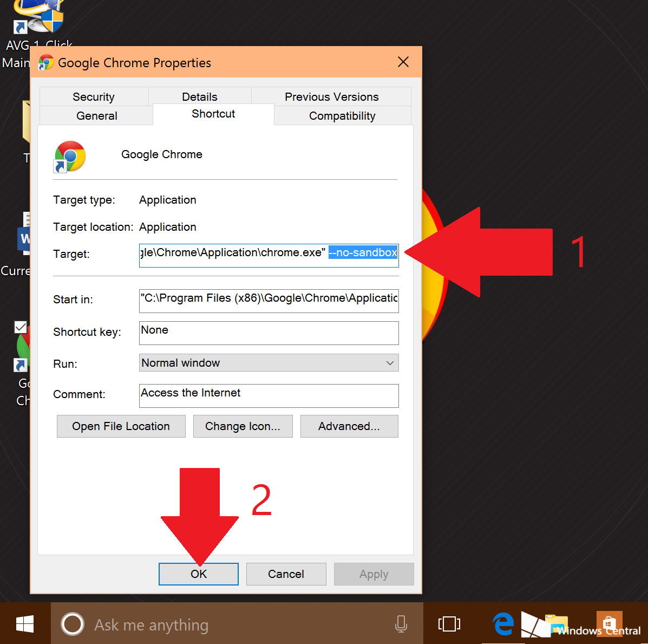This screenshot has height=644, width=648.
Task: Click the Google Chrome name text in the dialog
Action: tap(161, 154)
